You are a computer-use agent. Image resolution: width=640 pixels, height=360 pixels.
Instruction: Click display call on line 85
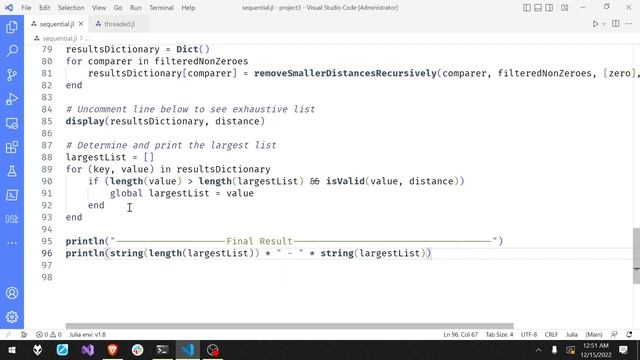pos(85,121)
